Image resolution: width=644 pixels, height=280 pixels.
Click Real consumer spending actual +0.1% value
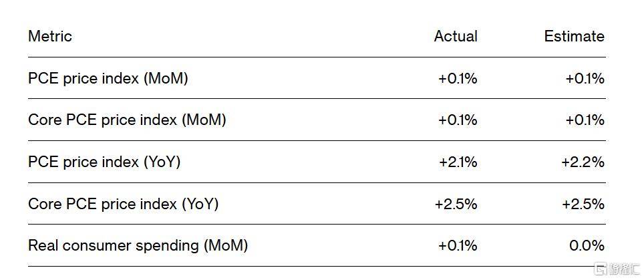(458, 245)
